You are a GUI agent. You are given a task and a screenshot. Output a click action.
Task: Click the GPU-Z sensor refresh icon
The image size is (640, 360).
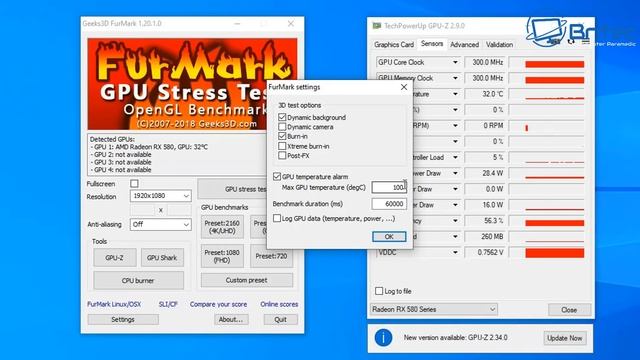point(571,42)
